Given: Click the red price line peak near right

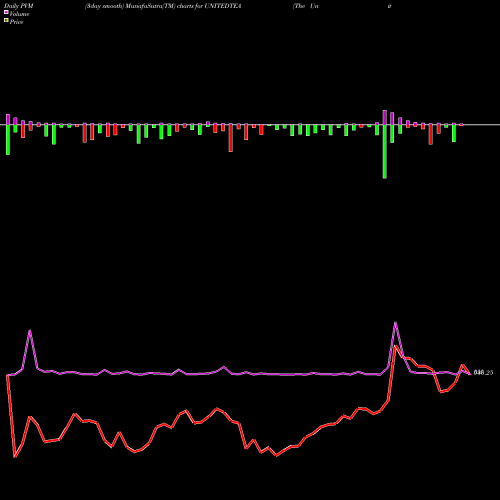Looking at the screenshot, I should click(395, 347).
